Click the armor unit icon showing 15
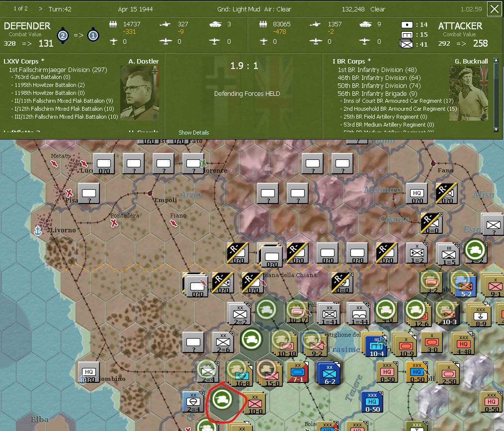This screenshot has width=504, height=431. point(407,34)
